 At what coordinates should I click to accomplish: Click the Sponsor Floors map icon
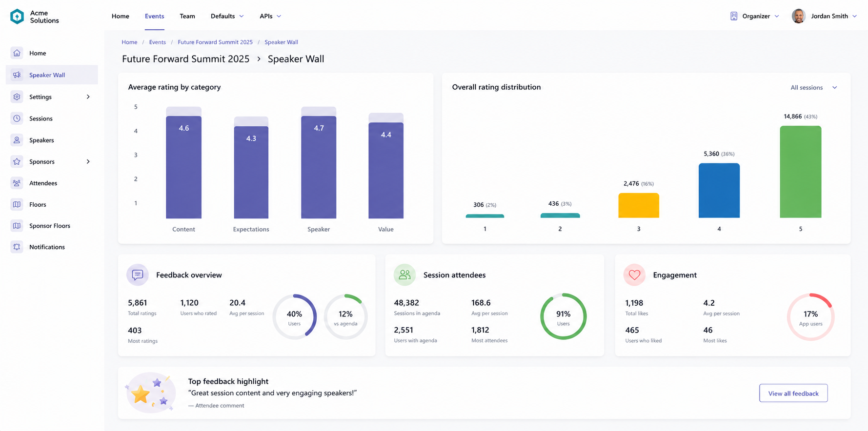pos(17,226)
